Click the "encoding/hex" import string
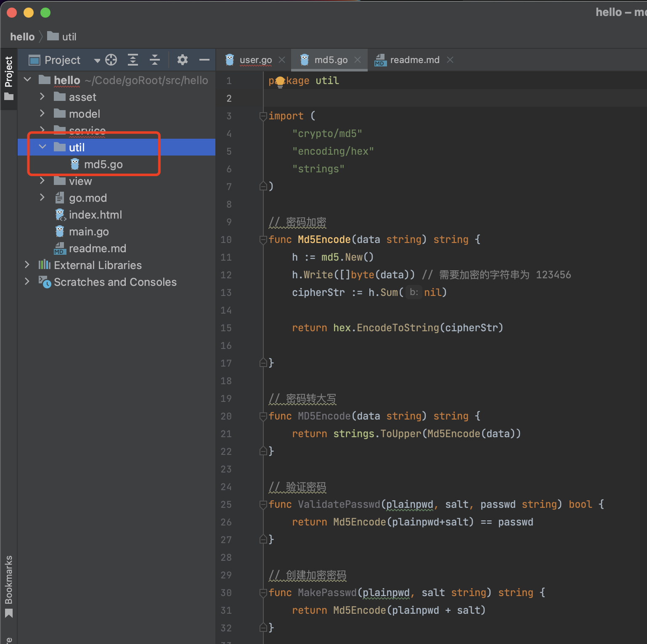 point(333,151)
